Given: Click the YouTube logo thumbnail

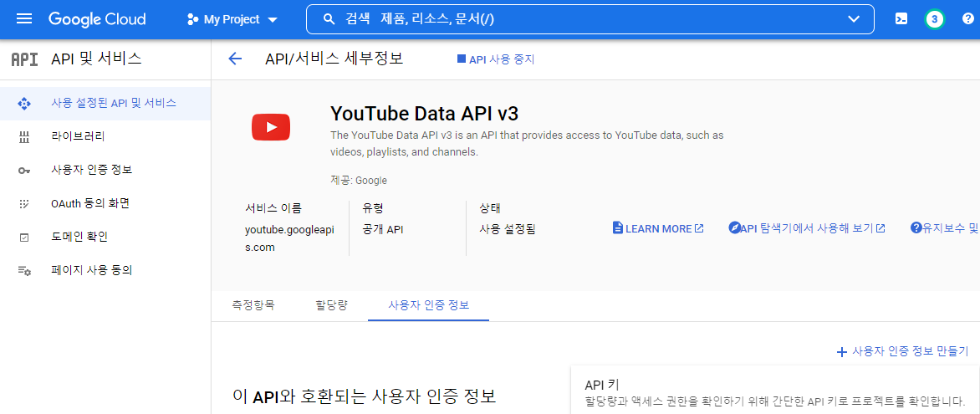Looking at the screenshot, I should (271, 127).
